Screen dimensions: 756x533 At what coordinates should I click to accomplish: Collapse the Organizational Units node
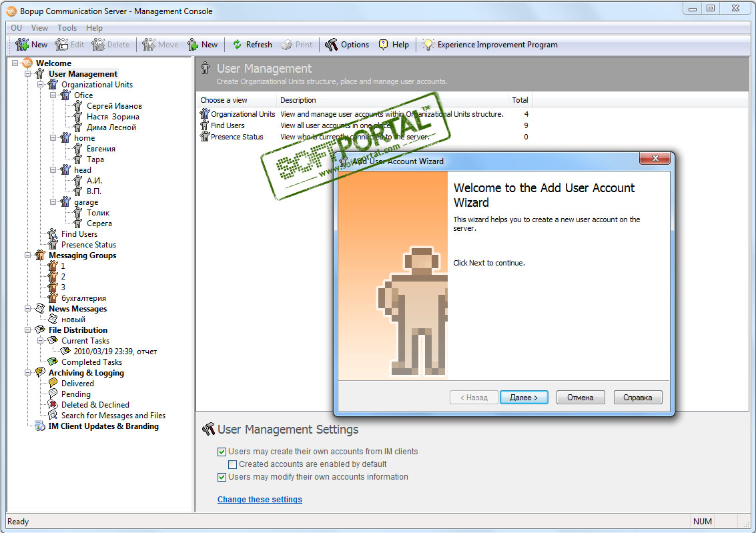click(x=41, y=84)
